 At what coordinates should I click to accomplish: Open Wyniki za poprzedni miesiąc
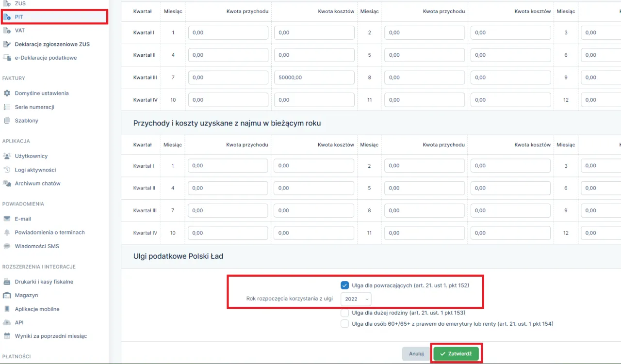tap(51, 336)
